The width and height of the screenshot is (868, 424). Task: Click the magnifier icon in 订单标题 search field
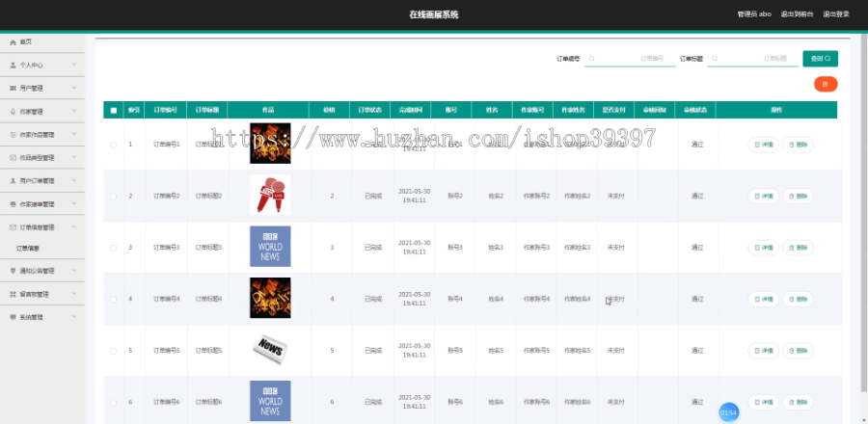pos(715,59)
